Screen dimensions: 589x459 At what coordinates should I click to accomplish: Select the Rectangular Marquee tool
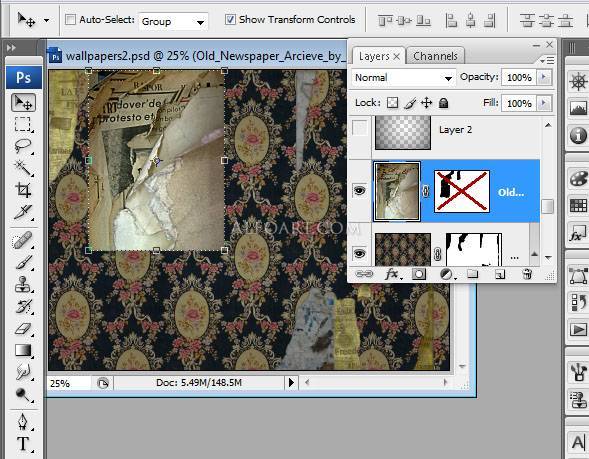[x=23, y=124]
